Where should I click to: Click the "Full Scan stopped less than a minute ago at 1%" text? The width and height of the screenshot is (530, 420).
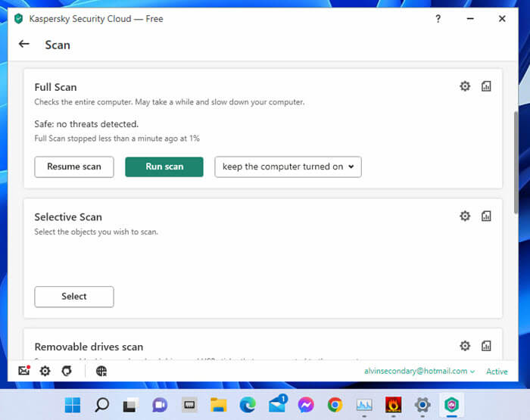117,138
